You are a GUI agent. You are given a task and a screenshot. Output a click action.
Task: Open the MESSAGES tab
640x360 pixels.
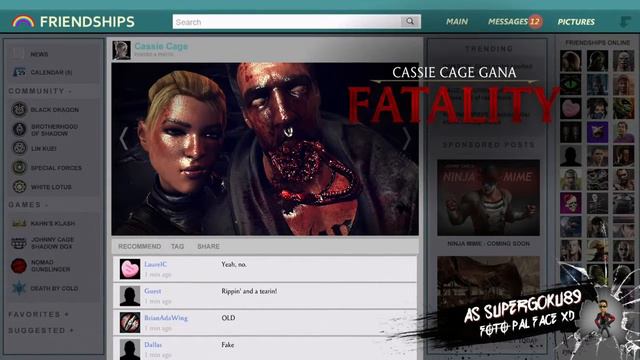[508, 22]
